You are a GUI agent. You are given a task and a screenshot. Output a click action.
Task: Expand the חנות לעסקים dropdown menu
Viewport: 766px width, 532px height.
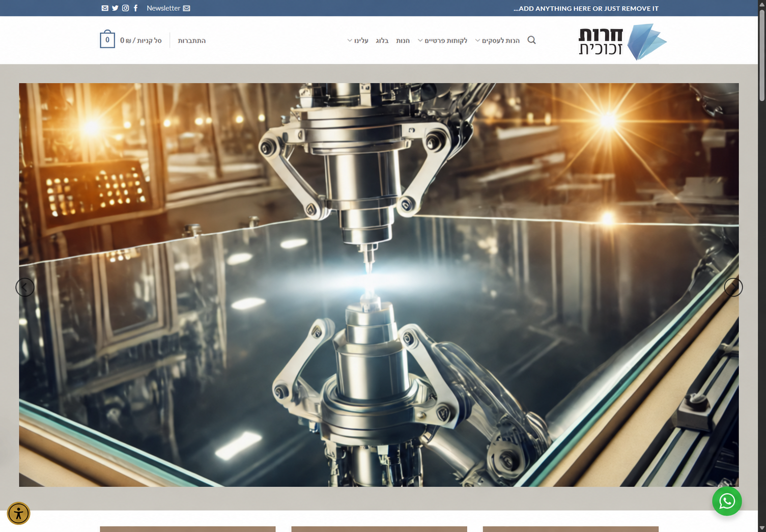[x=497, y=41]
